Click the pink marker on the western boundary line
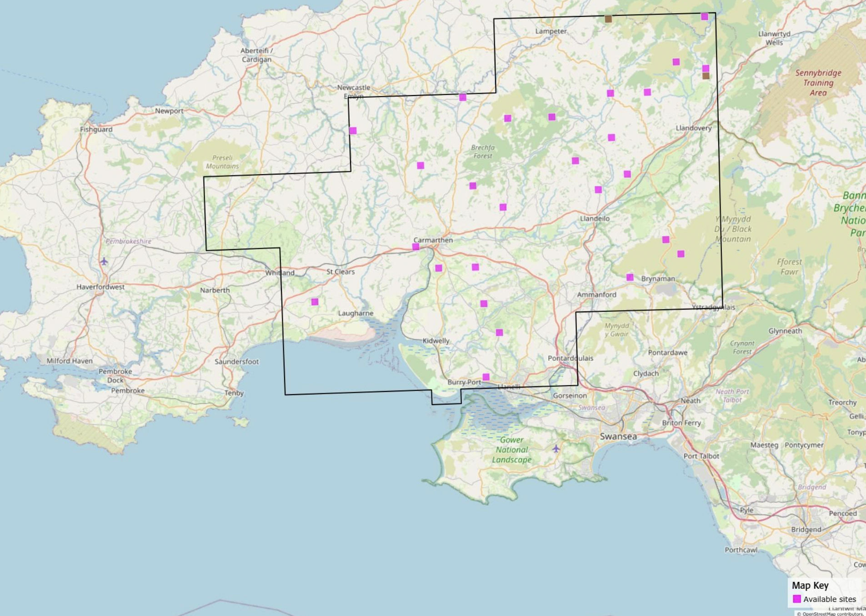The image size is (866, 616). pyautogui.click(x=353, y=131)
